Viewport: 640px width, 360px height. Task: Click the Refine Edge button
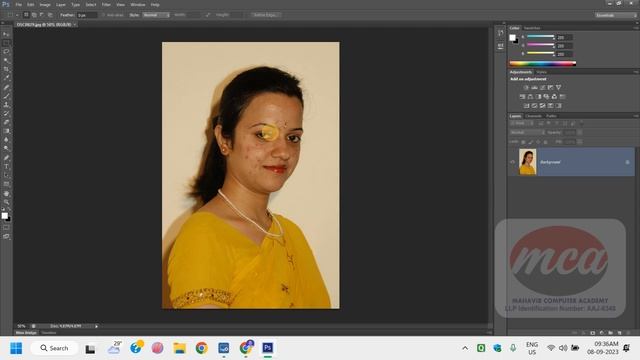tap(265, 15)
